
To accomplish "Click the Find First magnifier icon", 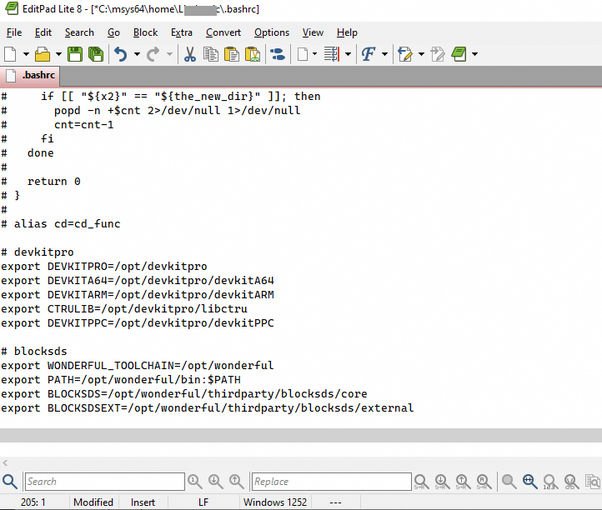I will (195, 482).
